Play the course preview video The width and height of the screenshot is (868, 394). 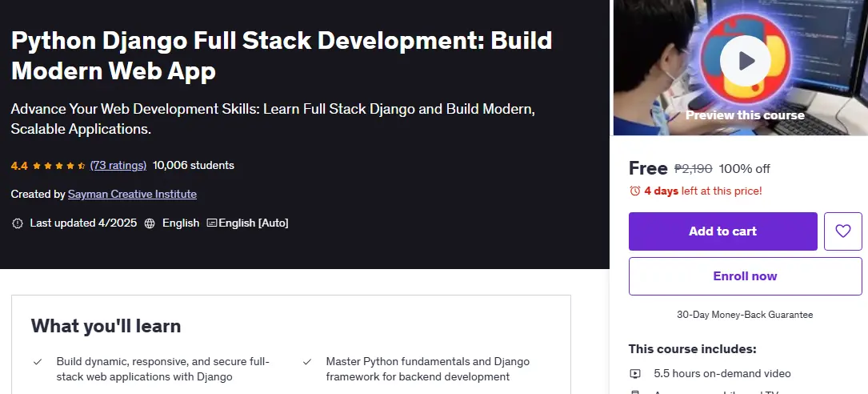(745, 60)
